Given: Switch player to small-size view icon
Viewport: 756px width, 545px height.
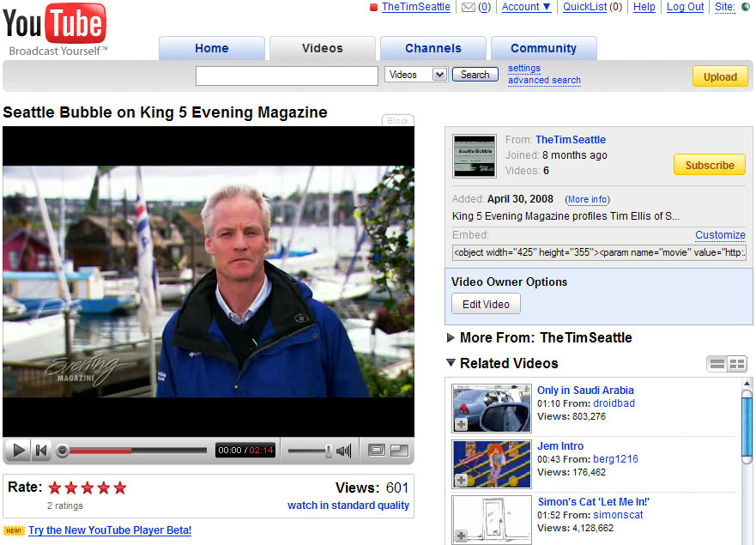Looking at the screenshot, I should [377, 451].
